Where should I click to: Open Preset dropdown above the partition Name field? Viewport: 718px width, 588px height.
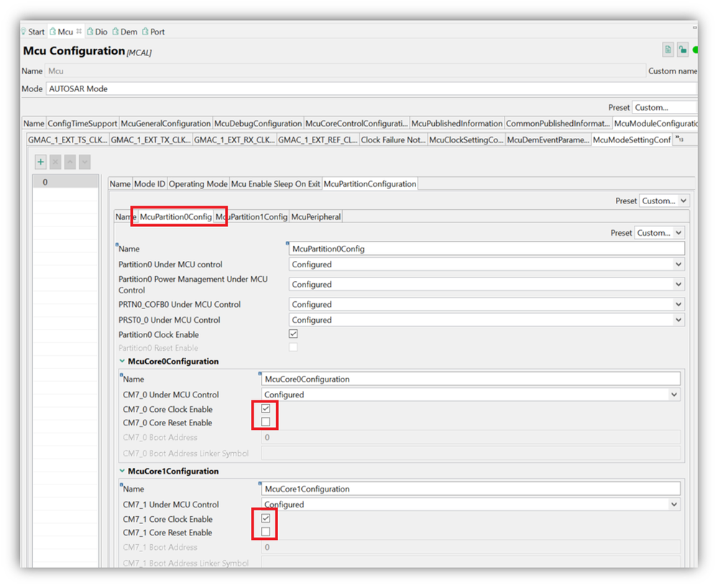tap(659, 233)
